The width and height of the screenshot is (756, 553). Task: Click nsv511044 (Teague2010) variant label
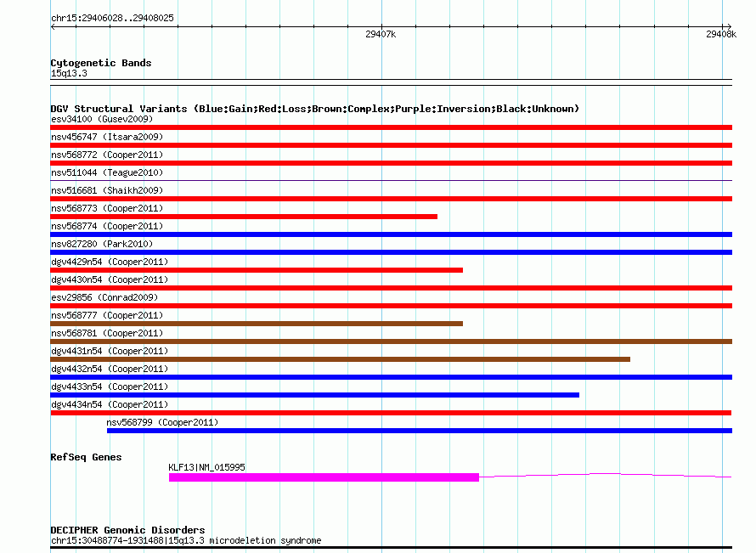coord(107,172)
